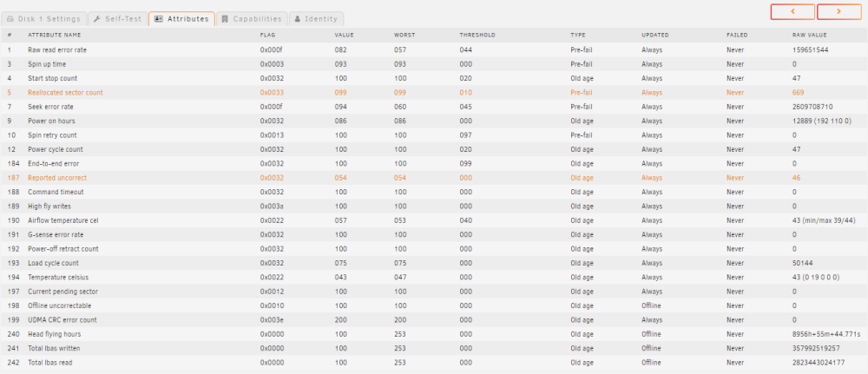Go to previous disk with left arrow button

click(792, 11)
